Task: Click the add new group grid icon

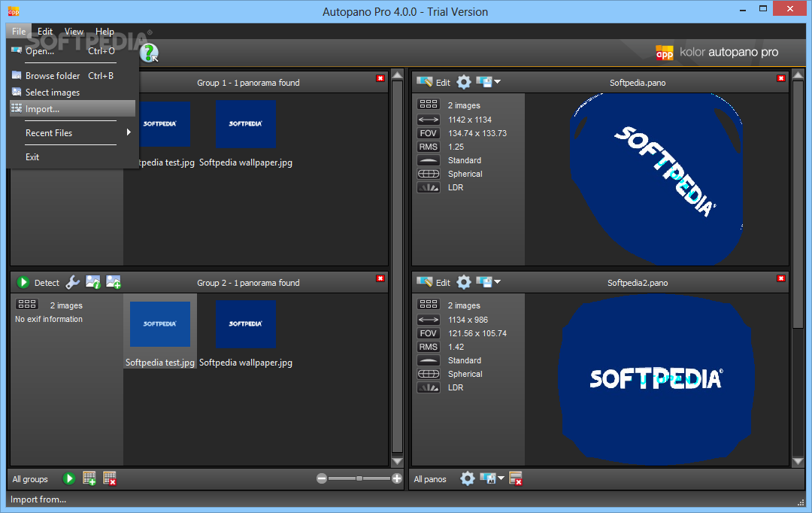Action: click(89, 478)
